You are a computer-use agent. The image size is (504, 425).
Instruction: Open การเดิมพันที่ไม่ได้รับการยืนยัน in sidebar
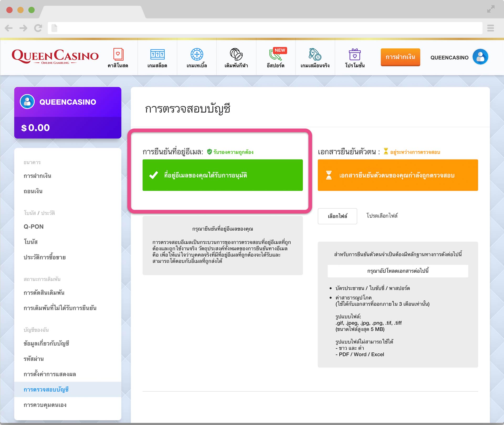point(60,308)
